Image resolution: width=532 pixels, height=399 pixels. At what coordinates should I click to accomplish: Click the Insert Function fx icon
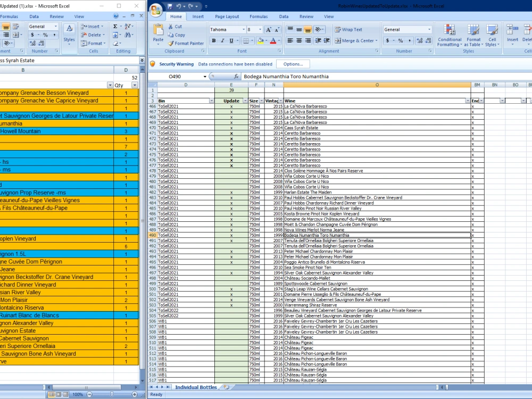pyautogui.click(x=236, y=77)
